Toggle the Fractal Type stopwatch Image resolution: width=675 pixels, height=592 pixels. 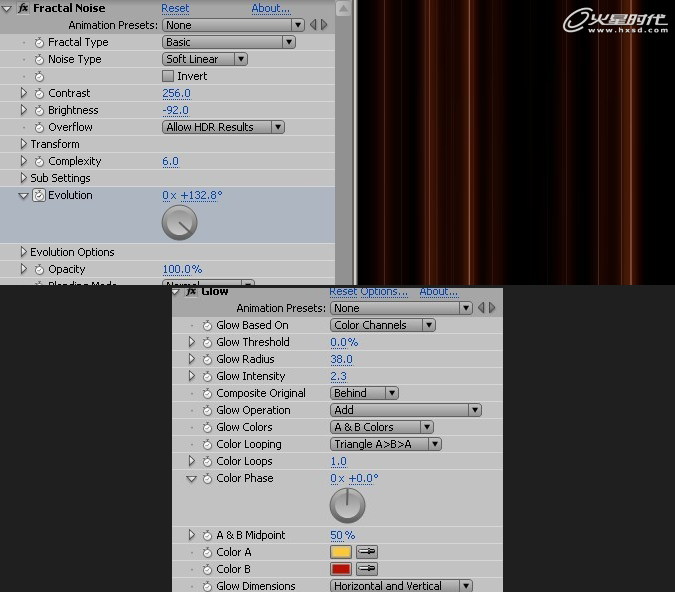click(39, 43)
